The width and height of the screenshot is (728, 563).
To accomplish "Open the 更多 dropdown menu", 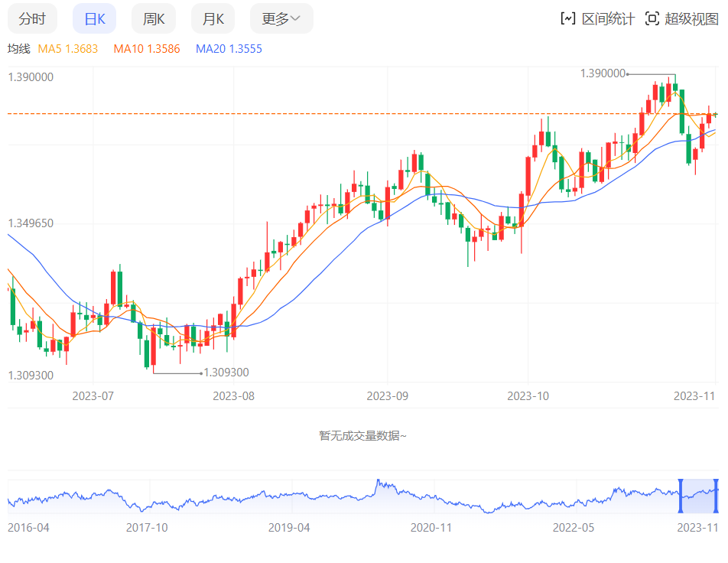I will coord(281,18).
